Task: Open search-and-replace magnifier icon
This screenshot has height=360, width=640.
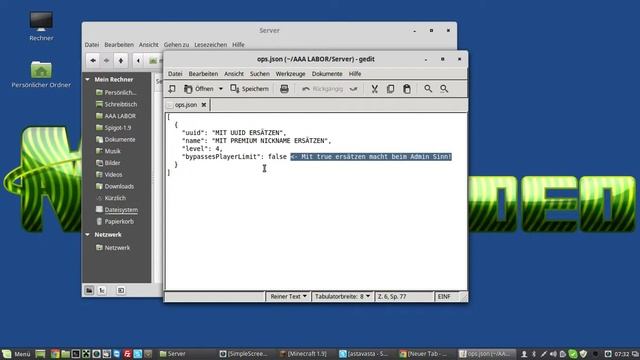Action: point(444,89)
